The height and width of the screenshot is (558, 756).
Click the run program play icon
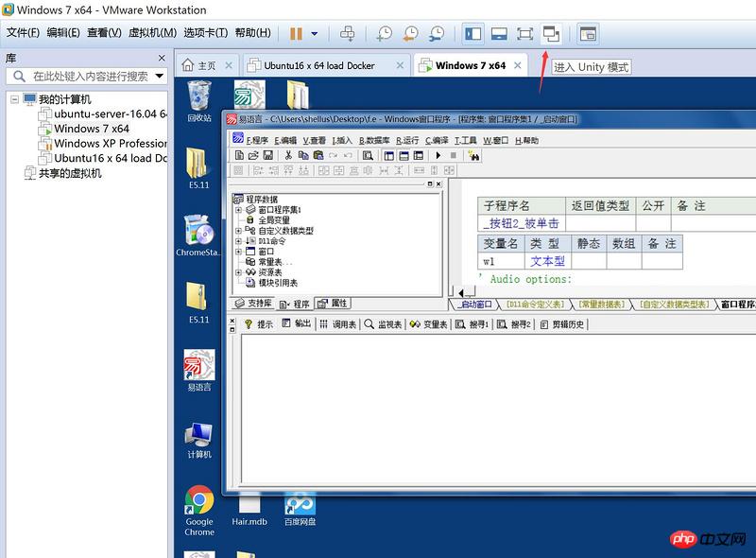438,155
